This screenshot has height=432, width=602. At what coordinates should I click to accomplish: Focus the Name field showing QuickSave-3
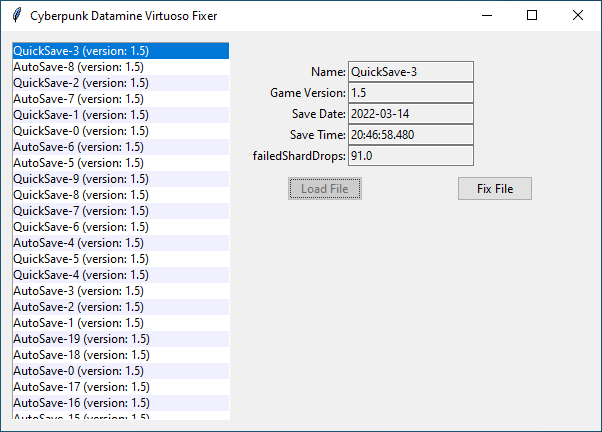[x=411, y=72]
